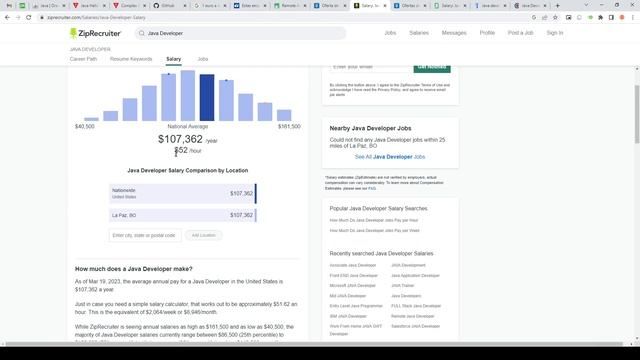This screenshot has height=360, width=640.
Task: Click the Nationwide salary comparison row
Action: pos(182,193)
